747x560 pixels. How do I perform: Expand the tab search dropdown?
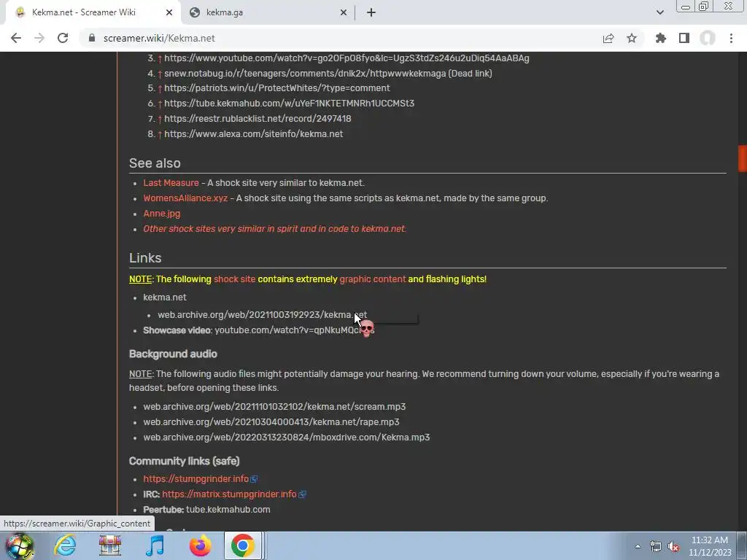[x=659, y=12]
